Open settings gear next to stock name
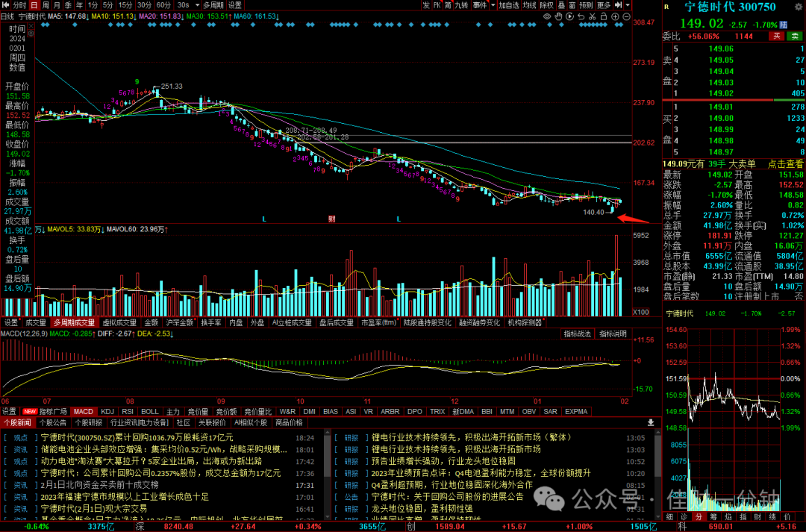 tap(799, 6)
